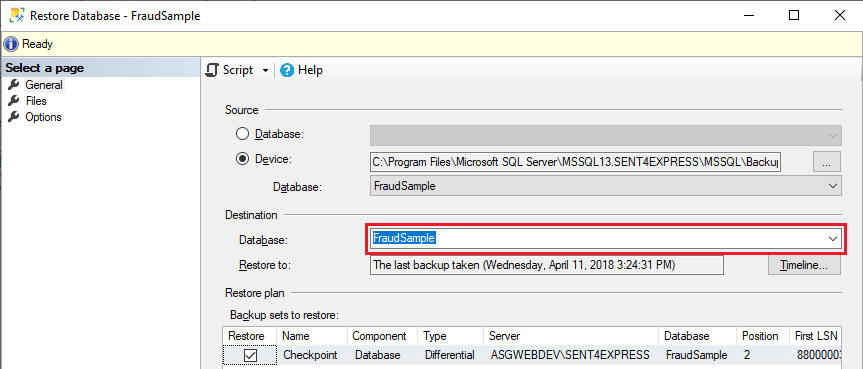Close the Restore Database window
Image resolution: width=863 pixels, height=369 pixels.
pos(839,15)
